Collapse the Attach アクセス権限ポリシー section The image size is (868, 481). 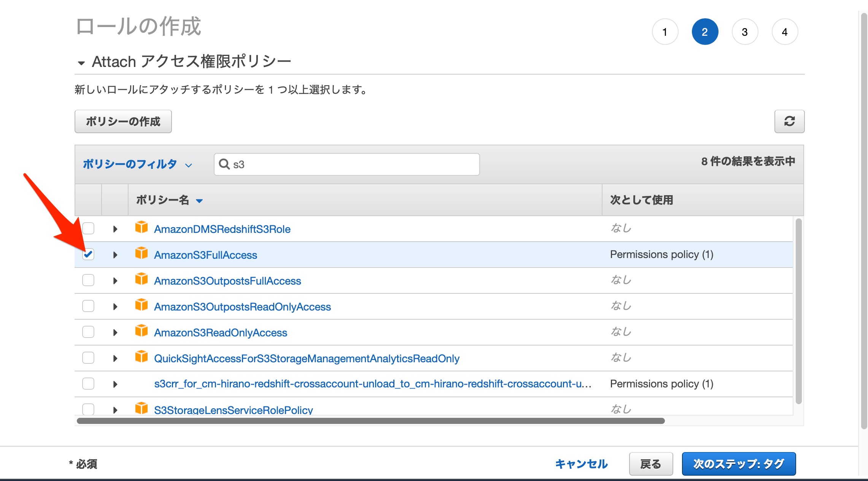[x=81, y=61]
